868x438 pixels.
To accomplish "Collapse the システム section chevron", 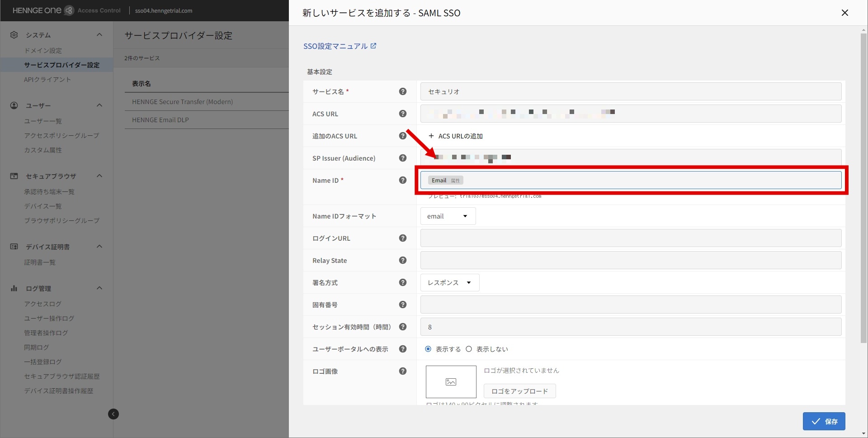I will pos(99,35).
